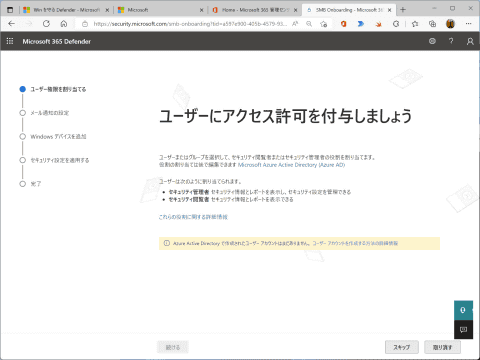Open the favorites list icon
Image resolution: width=480 pixels, height=360 pixels.
pos(415,24)
